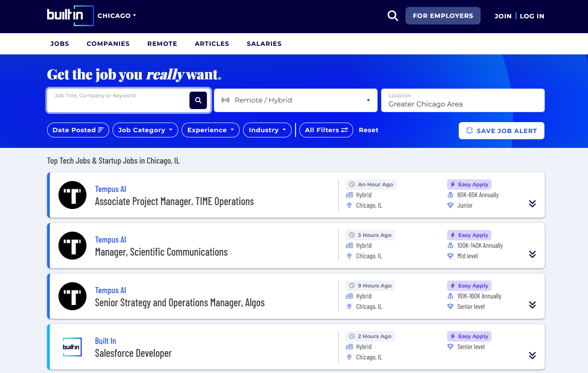This screenshot has height=373, width=588.
Task: Click the Join link
Action: (503, 16)
